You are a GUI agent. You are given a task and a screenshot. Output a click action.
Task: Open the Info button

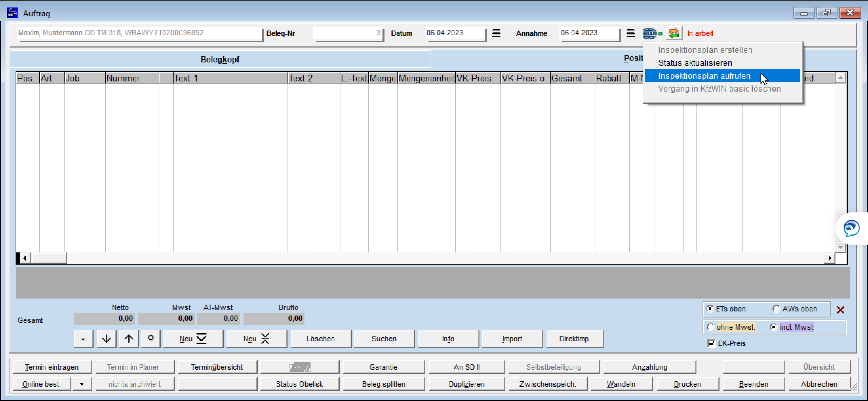[448, 339]
